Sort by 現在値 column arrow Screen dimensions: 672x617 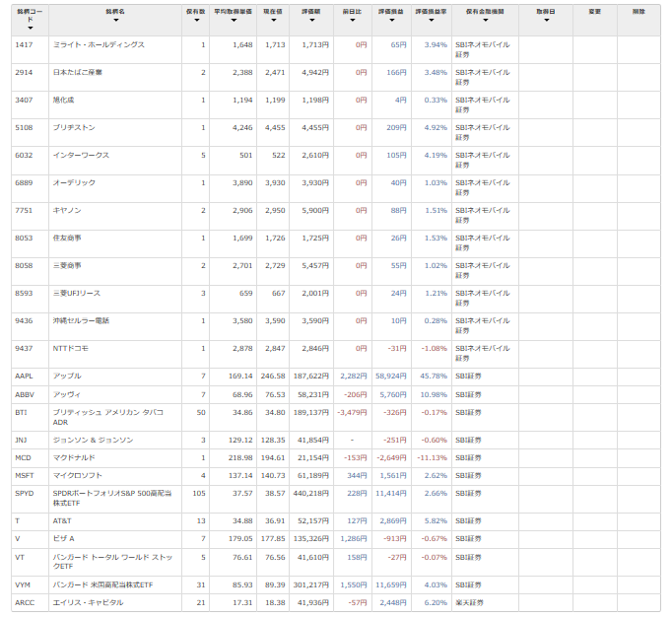pyautogui.click(x=273, y=20)
